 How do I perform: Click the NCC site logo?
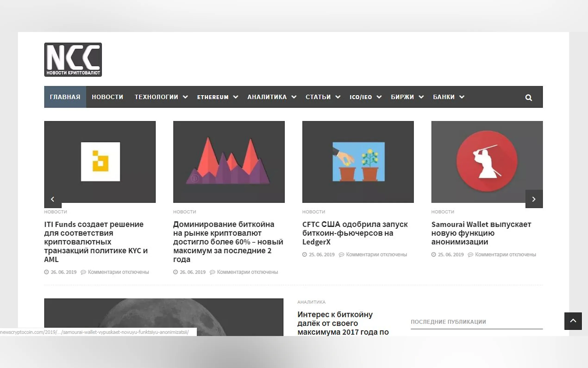73,60
